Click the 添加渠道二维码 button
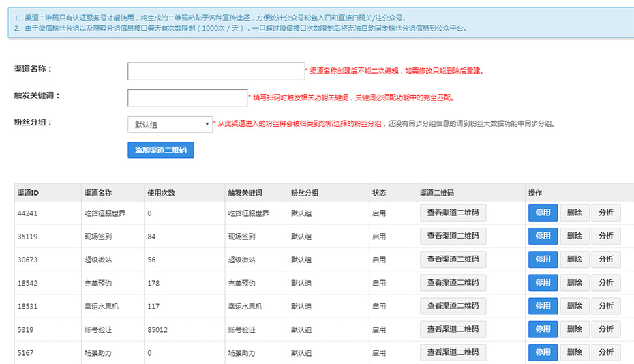This screenshot has width=634, height=364. pos(161,150)
